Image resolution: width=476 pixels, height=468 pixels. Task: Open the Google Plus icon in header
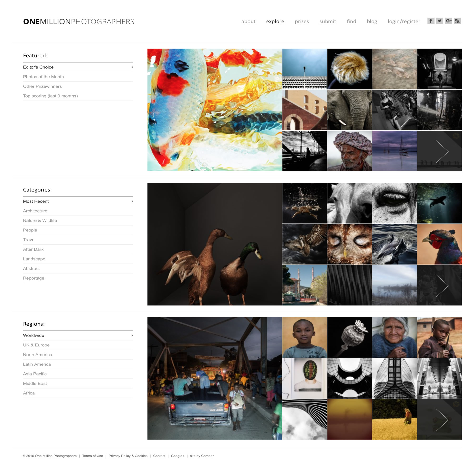[x=448, y=21]
